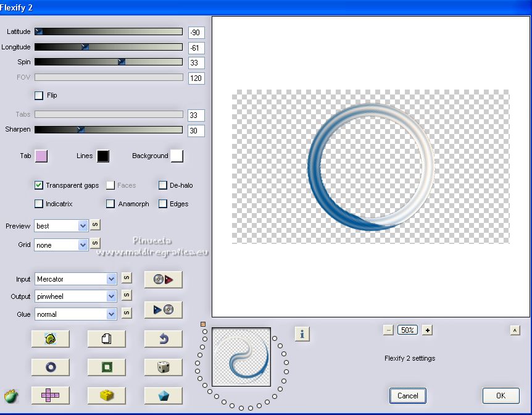The width and height of the screenshot is (532, 415).
Task: Click the pink cross layout button
Action: (50, 395)
